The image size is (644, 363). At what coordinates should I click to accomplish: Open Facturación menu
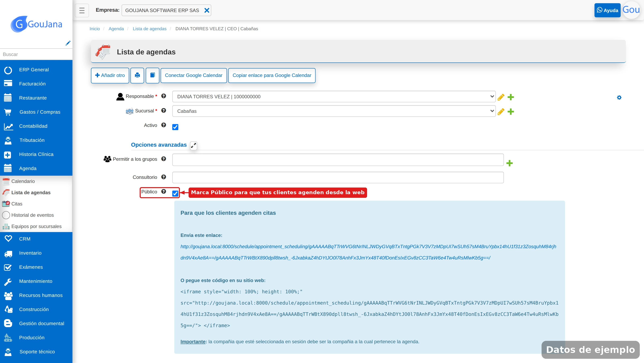(36, 84)
